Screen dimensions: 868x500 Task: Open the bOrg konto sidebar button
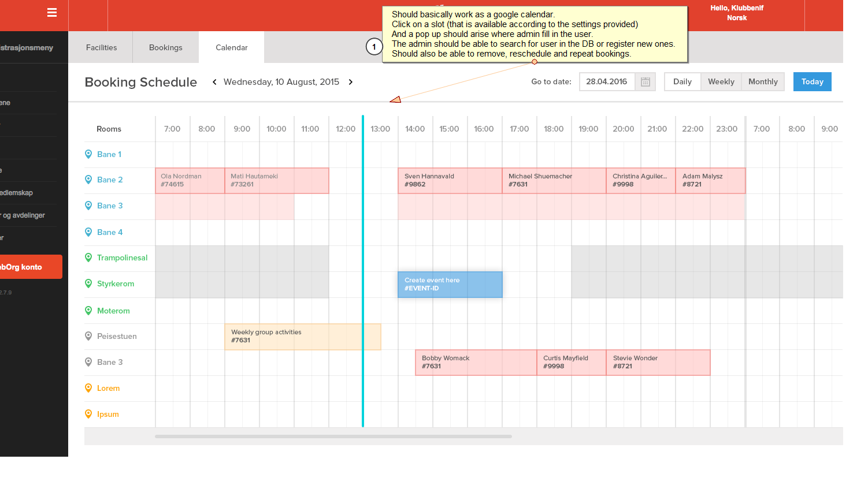[x=31, y=267]
